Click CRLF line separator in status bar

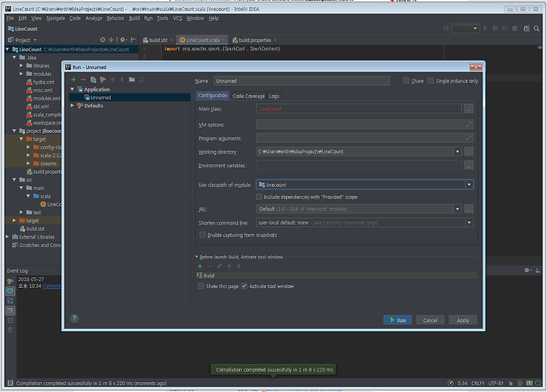[478, 383]
